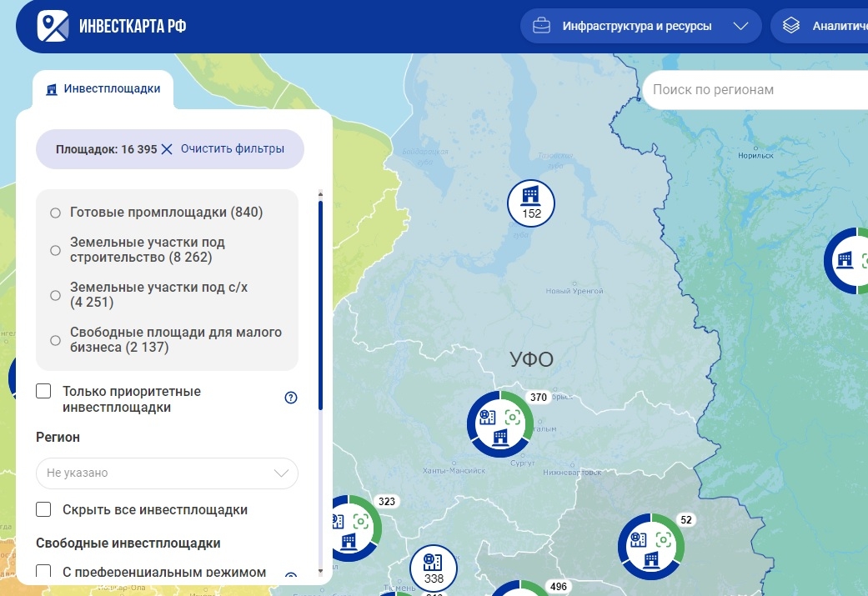The height and width of the screenshot is (596, 868).
Task: Enable Только приоритетные инвестплощадки checkbox
Action: point(44,392)
